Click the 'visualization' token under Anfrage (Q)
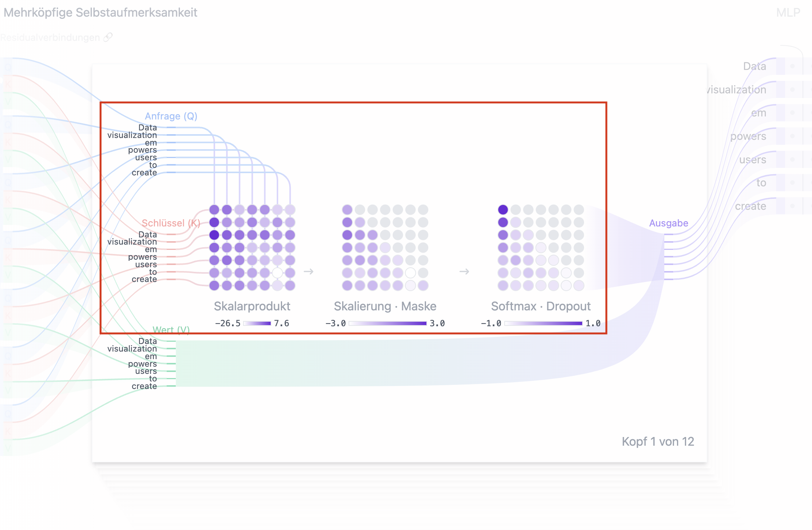The image size is (812, 530). point(132,135)
